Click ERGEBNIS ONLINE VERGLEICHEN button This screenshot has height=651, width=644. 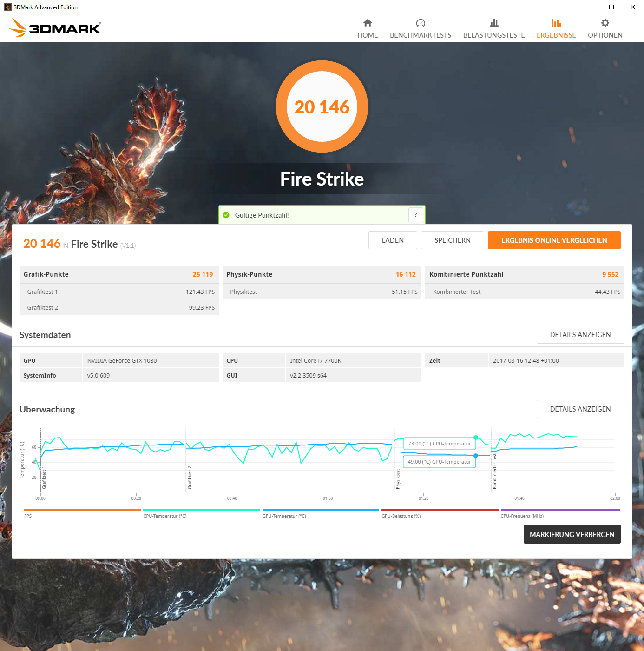point(554,240)
